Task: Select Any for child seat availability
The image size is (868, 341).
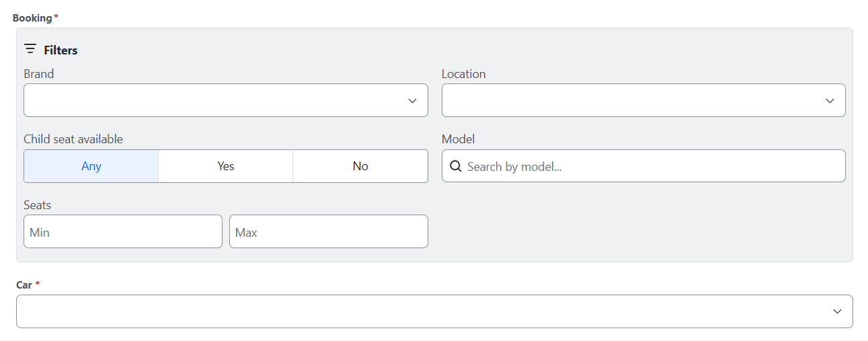Action: pyautogui.click(x=91, y=166)
